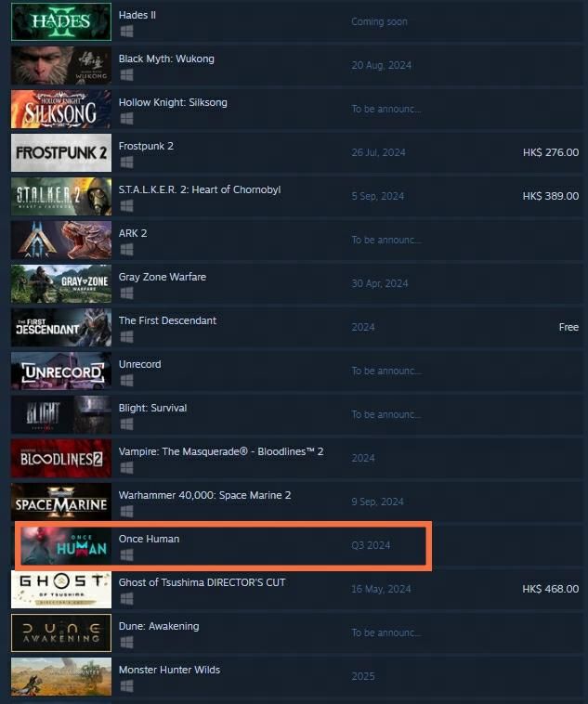Click the HK$ 276.00 price for Frostpunk 2

click(551, 152)
